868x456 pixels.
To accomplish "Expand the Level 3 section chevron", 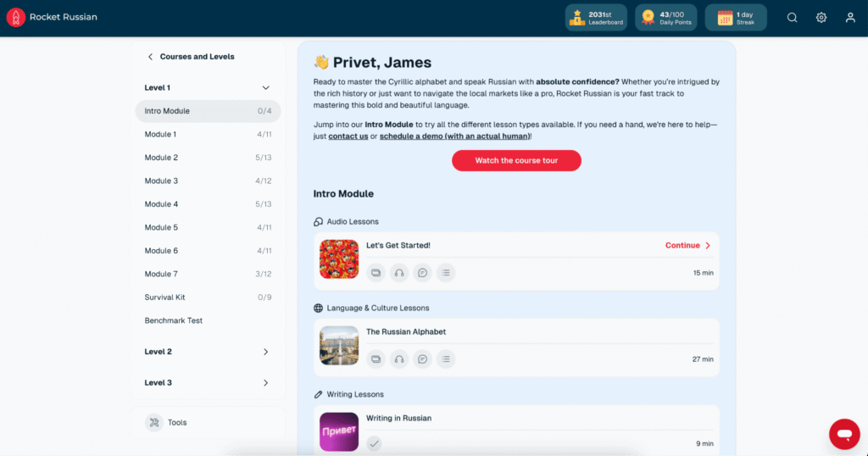I will click(265, 383).
